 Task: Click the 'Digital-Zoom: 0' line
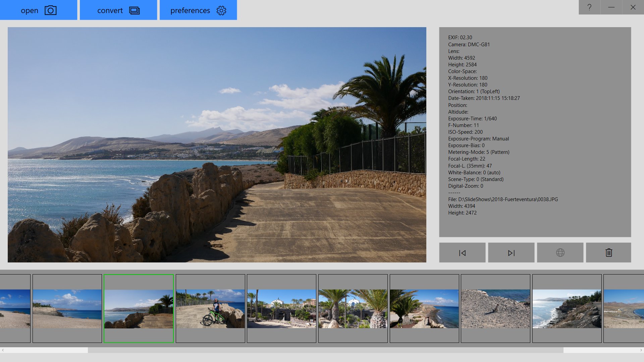[x=466, y=186]
